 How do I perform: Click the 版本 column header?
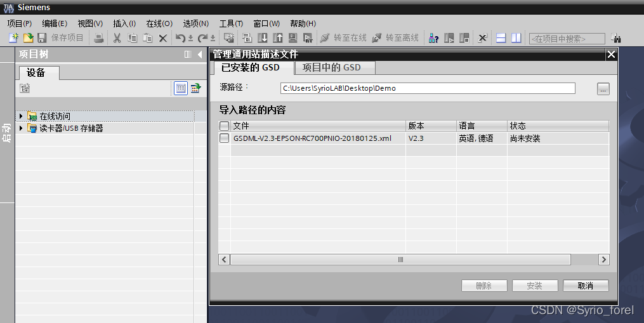point(431,126)
